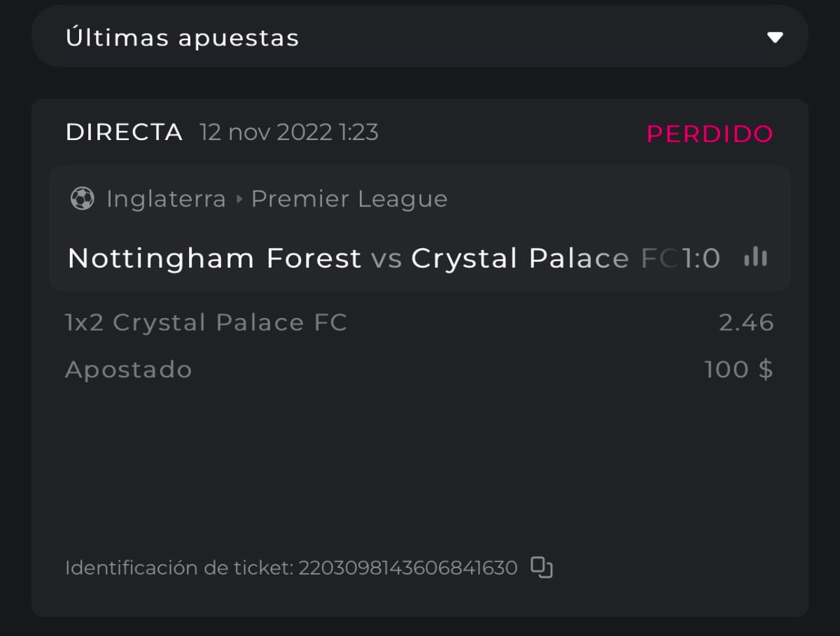Expand the Últimas apuestas dropdown arrow

(774, 37)
